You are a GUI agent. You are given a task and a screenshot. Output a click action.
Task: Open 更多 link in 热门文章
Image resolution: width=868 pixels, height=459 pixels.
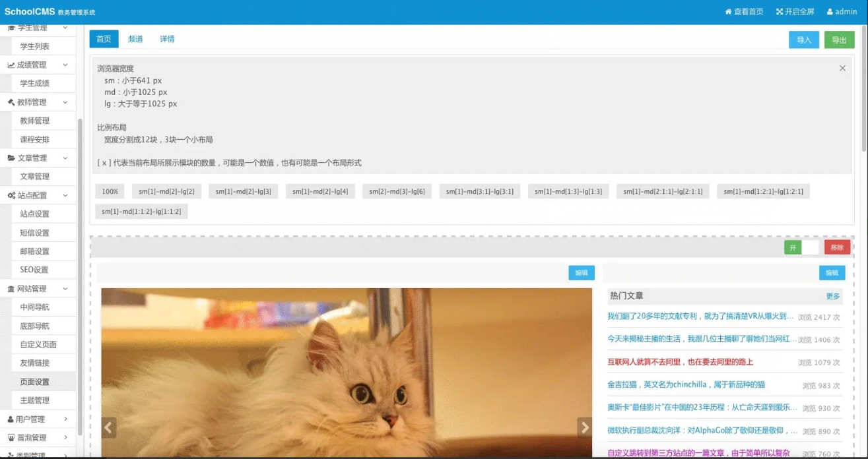click(833, 297)
